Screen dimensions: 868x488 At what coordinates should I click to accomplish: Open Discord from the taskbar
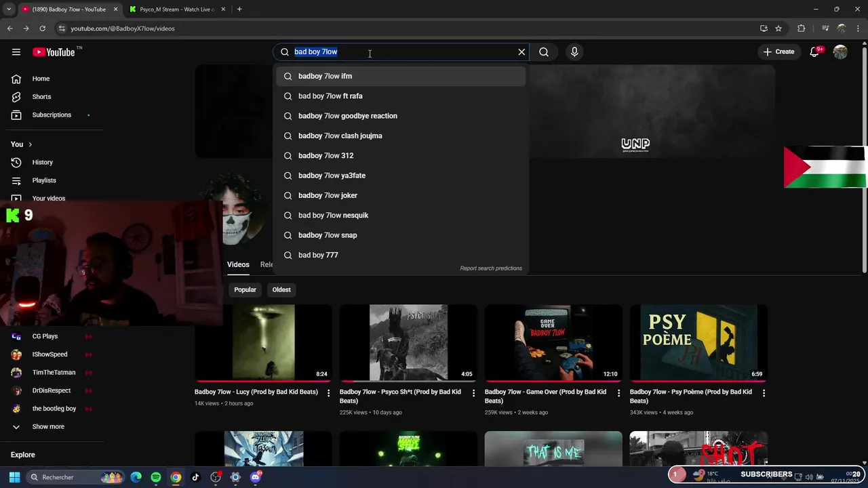pyautogui.click(x=256, y=477)
